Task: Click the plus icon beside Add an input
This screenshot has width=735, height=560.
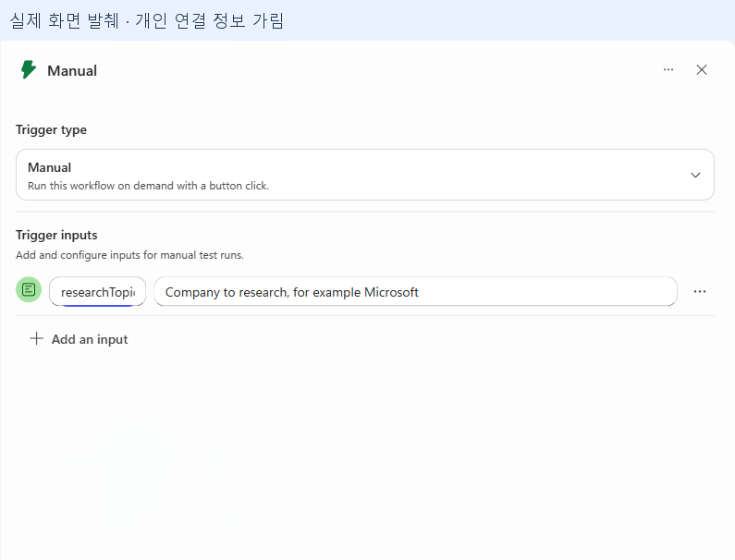Action: 37,338
